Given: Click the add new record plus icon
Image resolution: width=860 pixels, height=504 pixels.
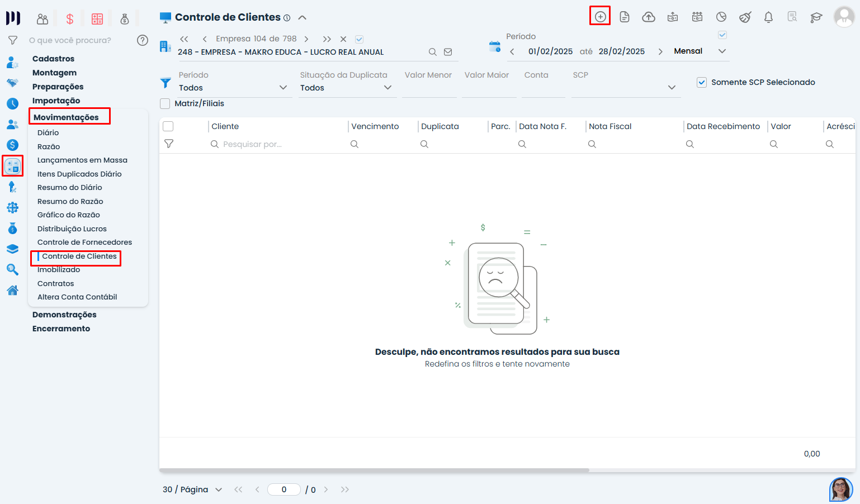Looking at the screenshot, I should [x=600, y=17].
